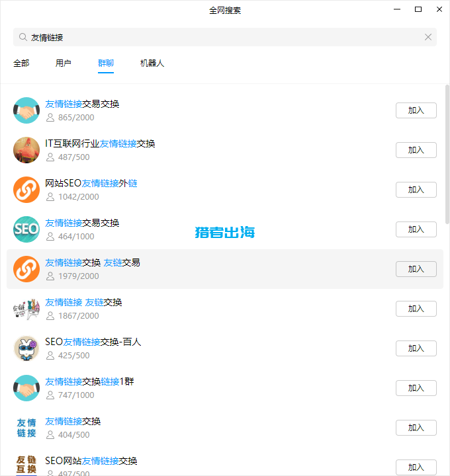Click member count 1979/2000

(x=78, y=276)
